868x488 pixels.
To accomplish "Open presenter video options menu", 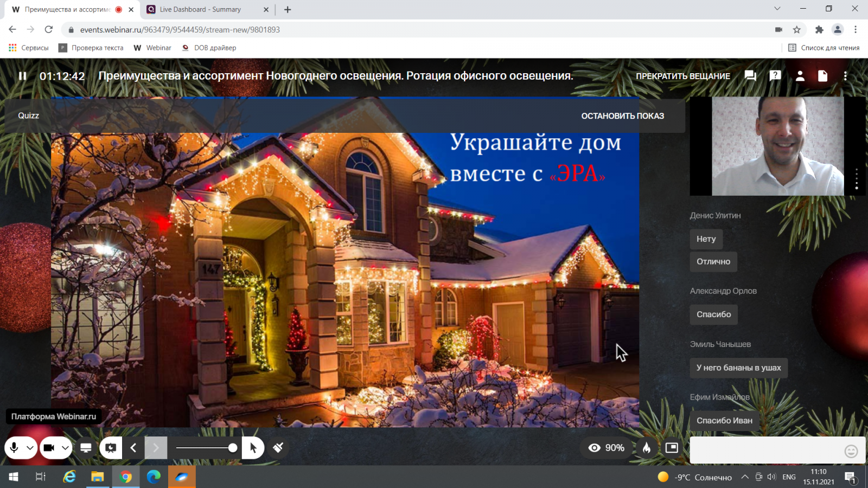I will (x=857, y=179).
